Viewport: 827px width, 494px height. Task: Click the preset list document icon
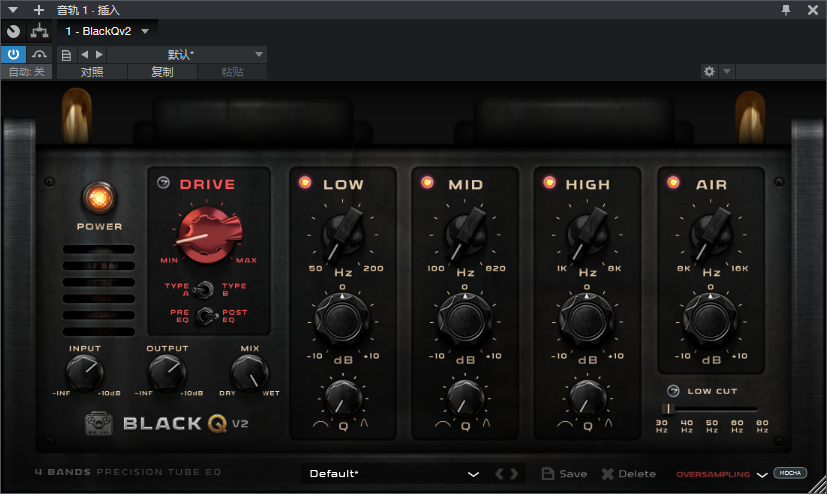click(x=66, y=54)
